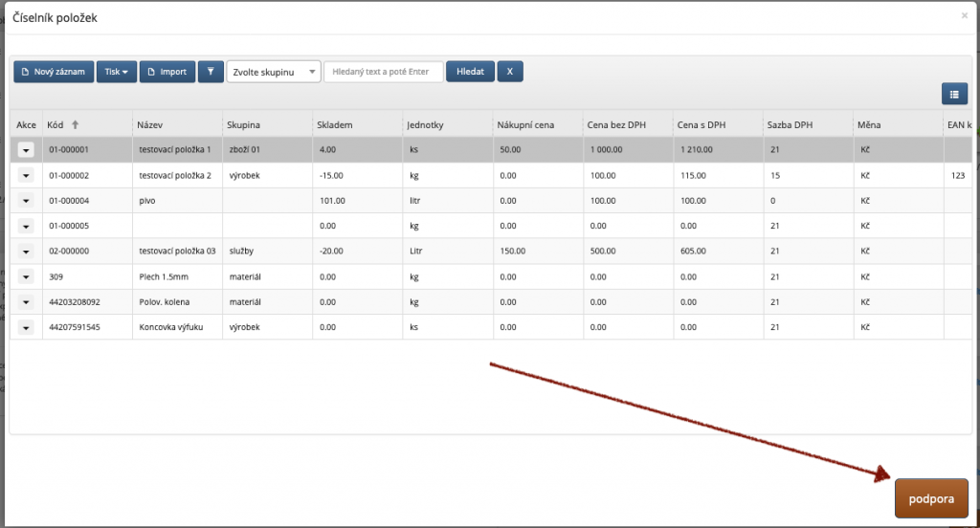The height and width of the screenshot is (528, 980).
Task: Open action dropdown for Koncovka výfuku row
Action: [26, 327]
